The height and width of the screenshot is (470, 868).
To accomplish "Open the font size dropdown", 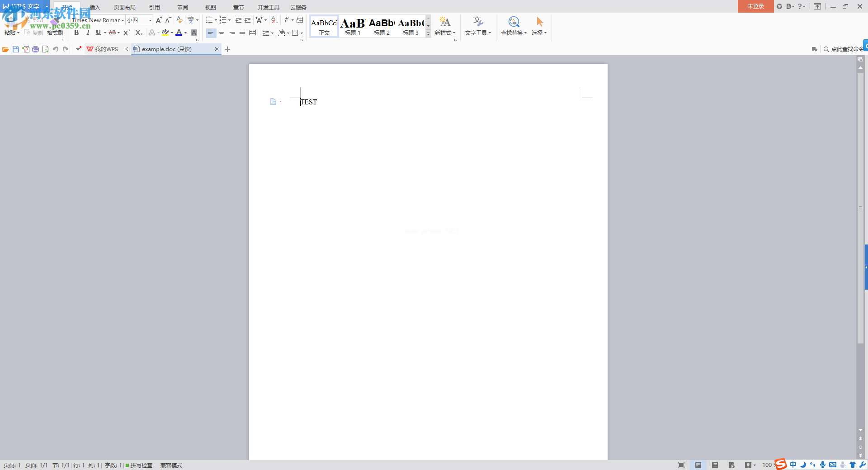I will pos(149,20).
